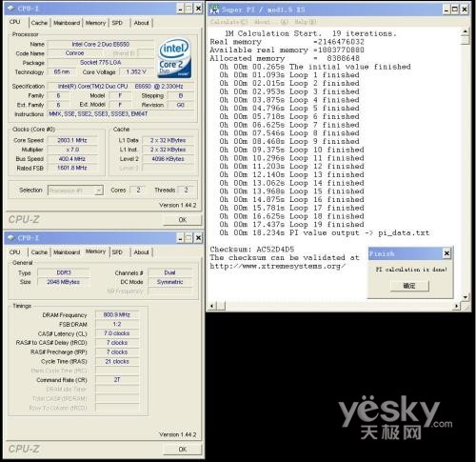This screenshot has height=462, width=476.
Task: Select About tab in bottom CPU-Z window
Action: coord(141,252)
